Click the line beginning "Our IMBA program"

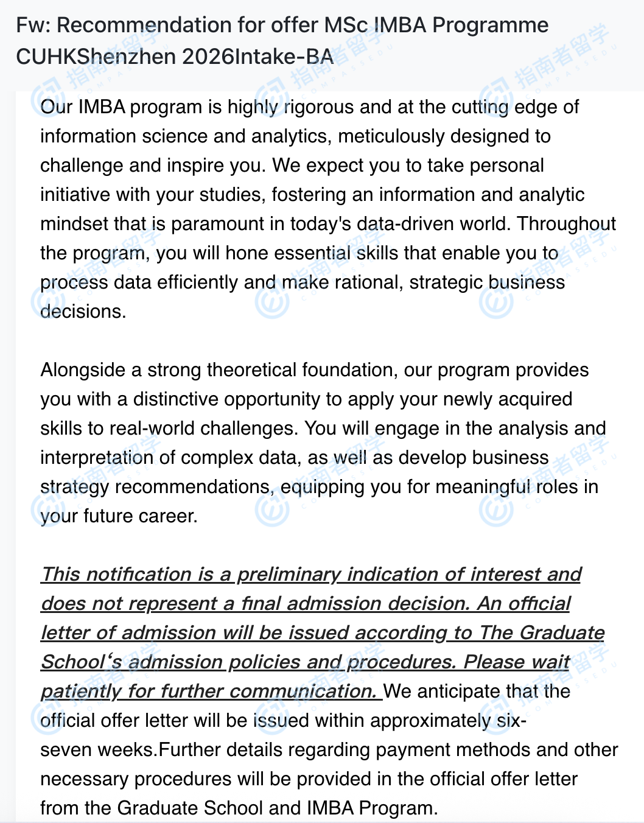[309, 107]
